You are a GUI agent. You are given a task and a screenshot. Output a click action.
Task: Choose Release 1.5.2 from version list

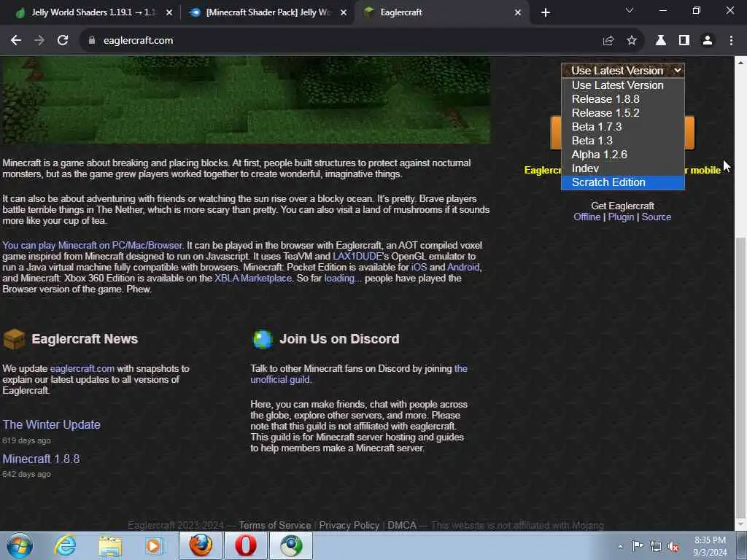623,113
